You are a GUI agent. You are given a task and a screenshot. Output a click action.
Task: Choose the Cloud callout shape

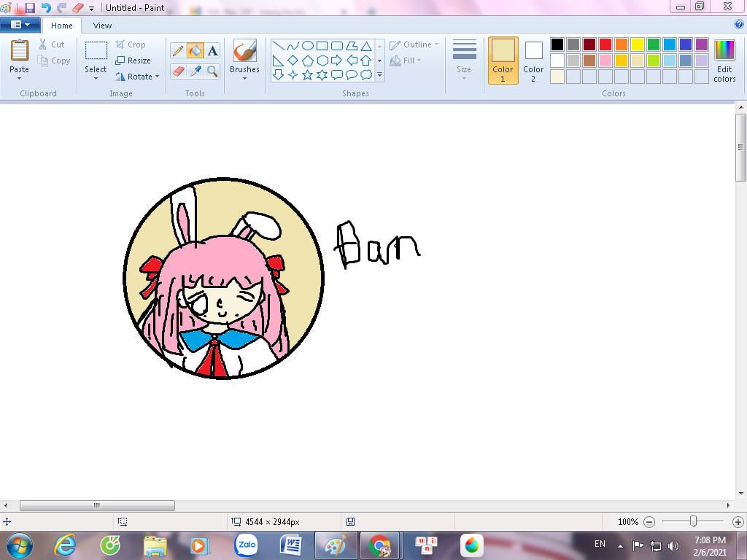tap(366, 75)
